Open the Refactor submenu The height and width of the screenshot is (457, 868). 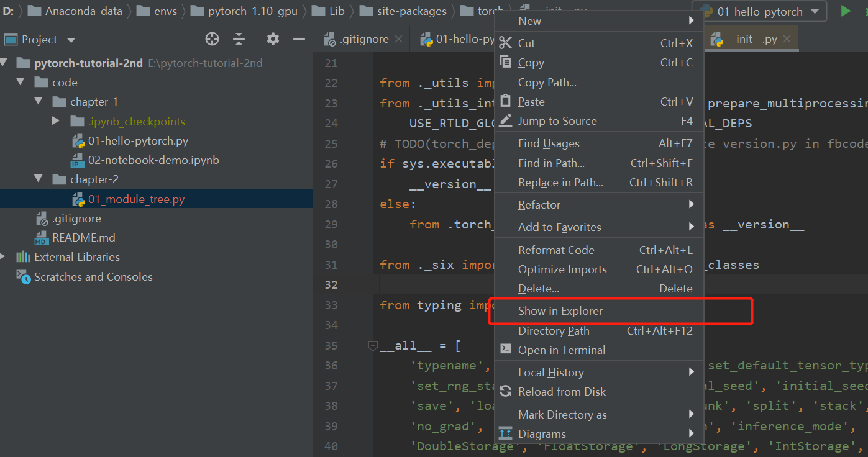click(x=599, y=204)
